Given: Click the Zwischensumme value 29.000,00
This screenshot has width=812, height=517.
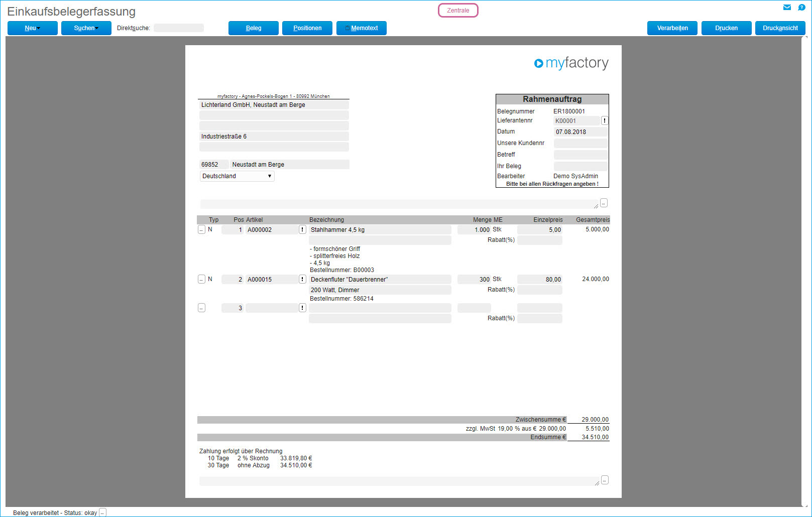Looking at the screenshot, I should tap(595, 420).
